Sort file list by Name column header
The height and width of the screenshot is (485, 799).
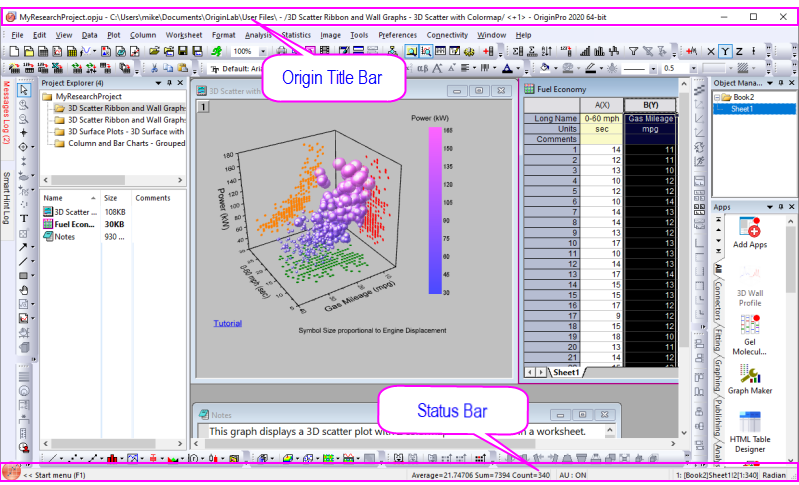tap(69, 198)
